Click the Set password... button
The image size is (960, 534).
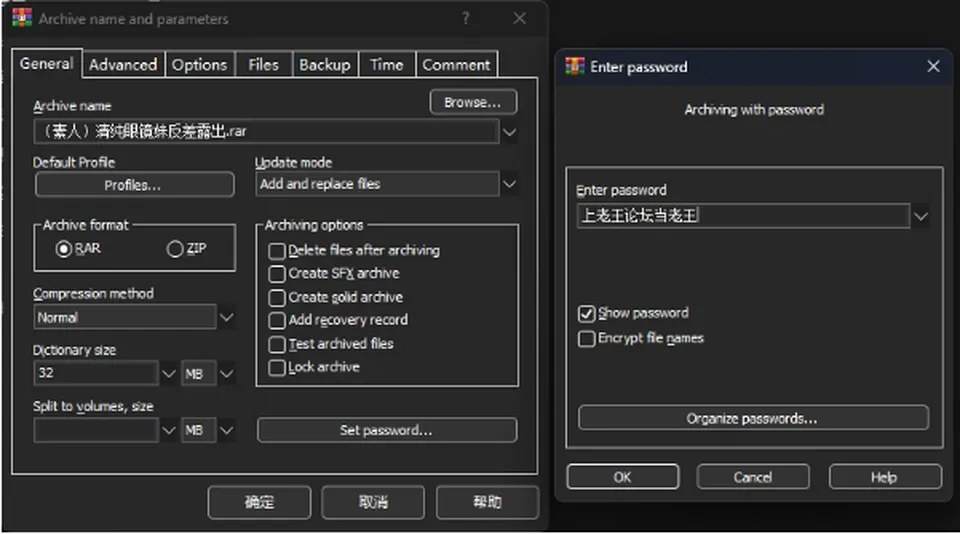387,430
